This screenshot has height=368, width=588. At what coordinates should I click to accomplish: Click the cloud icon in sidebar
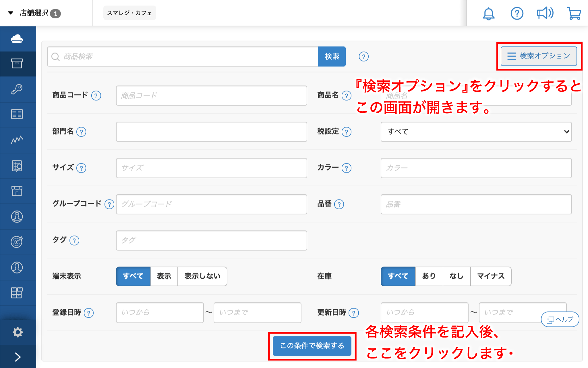pyautogui.click(x=17, y=39)
